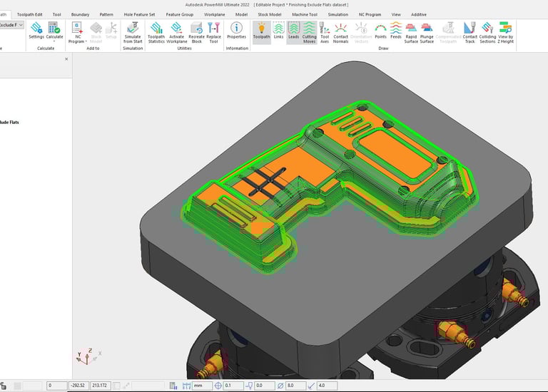Click the thickness icon in status bar
Image resolution: width=548 pixels, height=392 pixels.
click(x=249, y=386)
